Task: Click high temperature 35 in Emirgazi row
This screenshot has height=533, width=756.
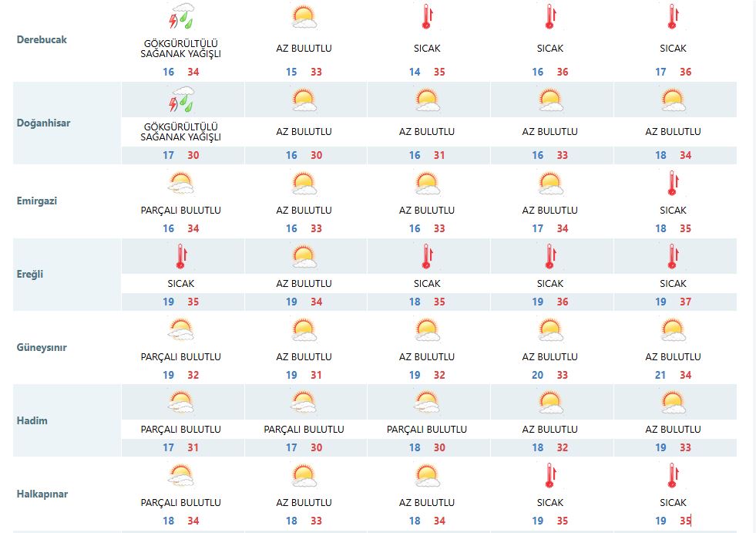Action: click(686, 228)
